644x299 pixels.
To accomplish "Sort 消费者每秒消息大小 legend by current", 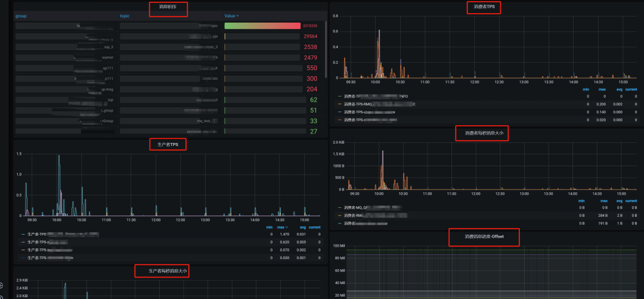I will pos(631,201).
